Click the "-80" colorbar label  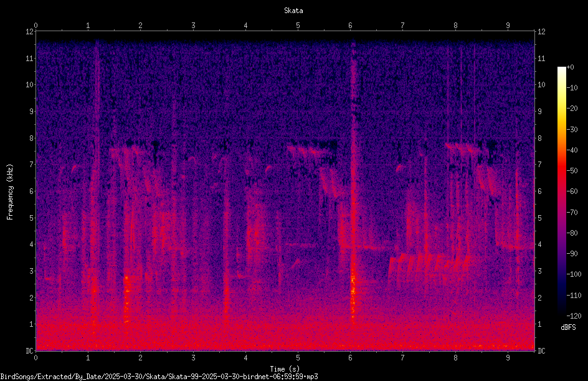tap(572, 233)
